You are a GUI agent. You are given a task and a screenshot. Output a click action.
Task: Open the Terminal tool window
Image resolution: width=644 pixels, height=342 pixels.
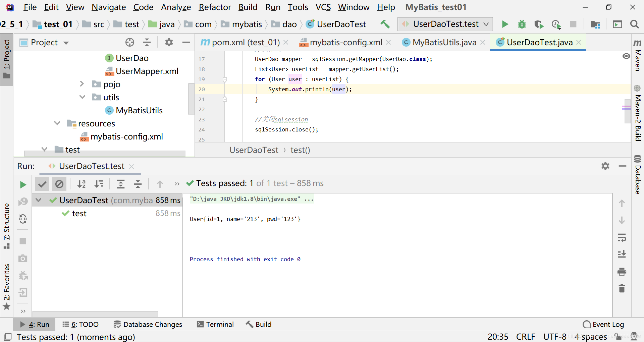pos(215,324)
